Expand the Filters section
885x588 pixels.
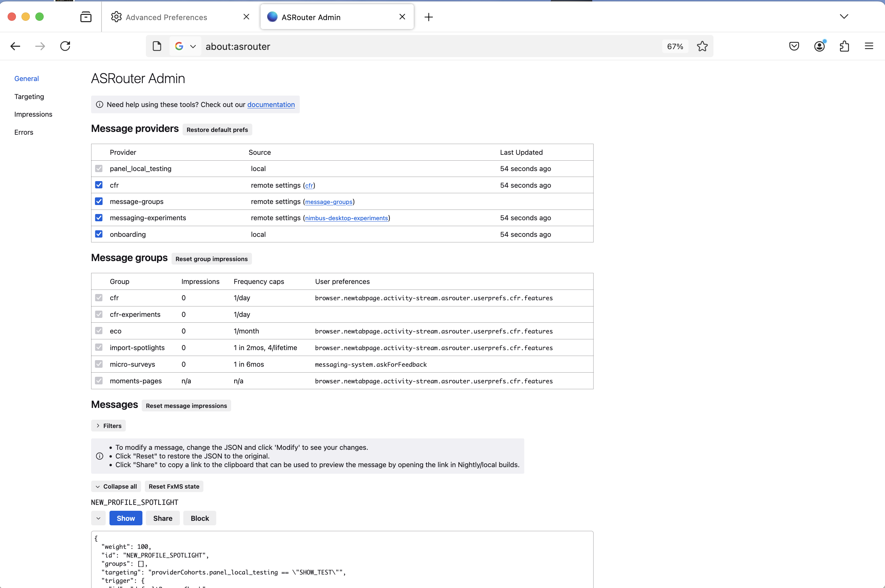point(108,425)
